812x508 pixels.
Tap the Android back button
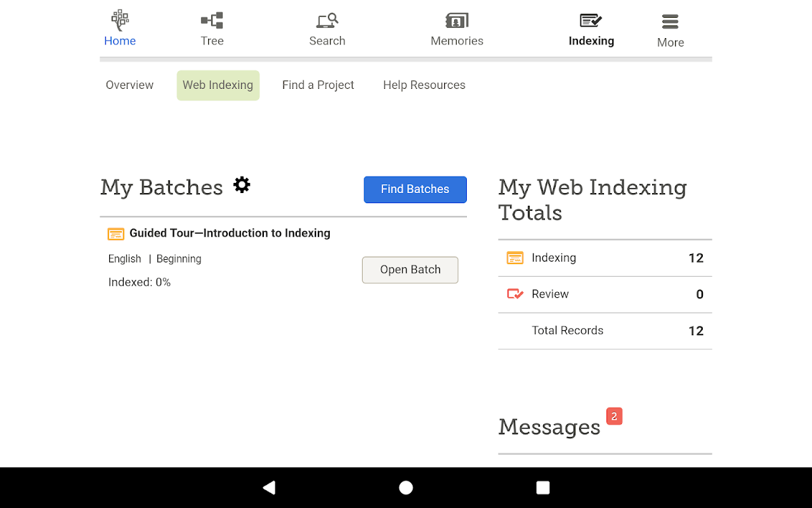click(x=269, y=488)
